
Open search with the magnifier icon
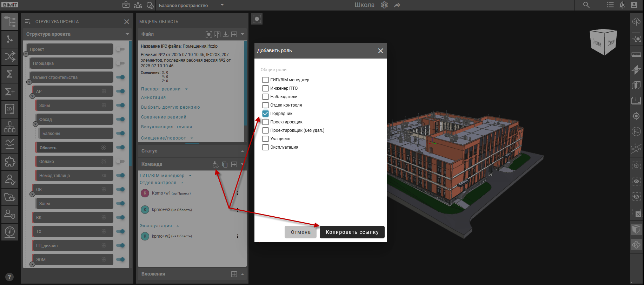click(x=586, y=5)
